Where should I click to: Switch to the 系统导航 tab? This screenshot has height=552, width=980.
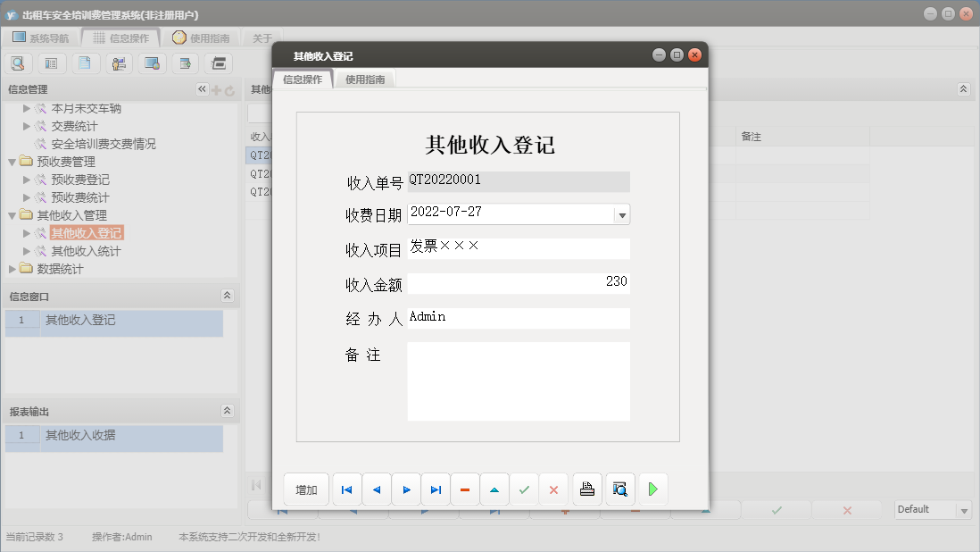47,38
